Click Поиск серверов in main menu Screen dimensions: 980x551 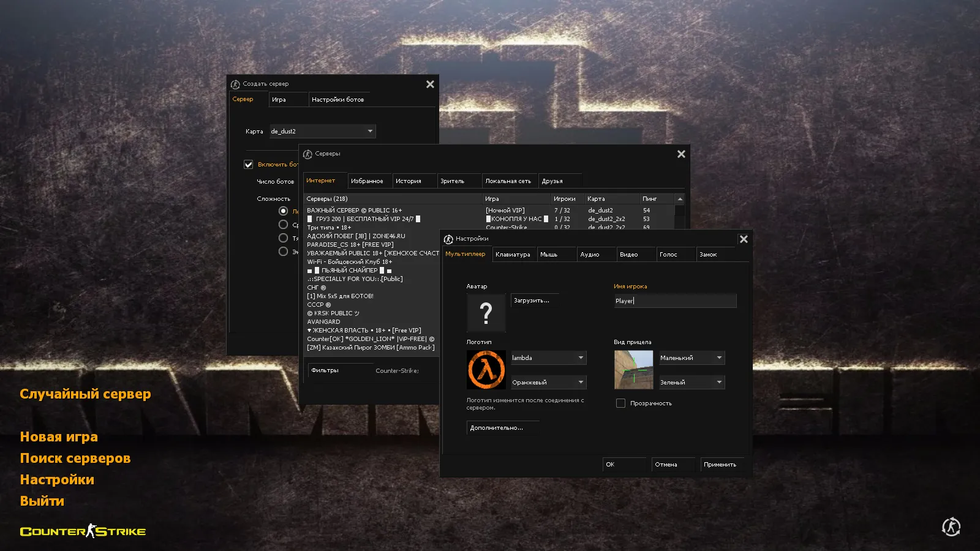(75, 458)
